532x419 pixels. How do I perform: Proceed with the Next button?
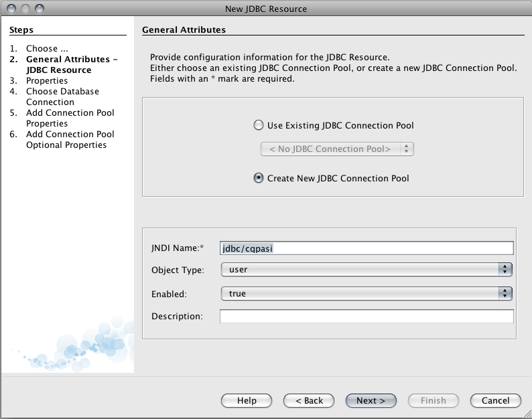[371, 400]
